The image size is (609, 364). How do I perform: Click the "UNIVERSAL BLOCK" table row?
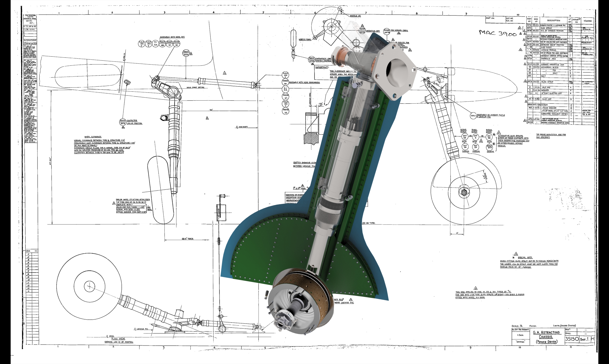[x=561, y=68]
